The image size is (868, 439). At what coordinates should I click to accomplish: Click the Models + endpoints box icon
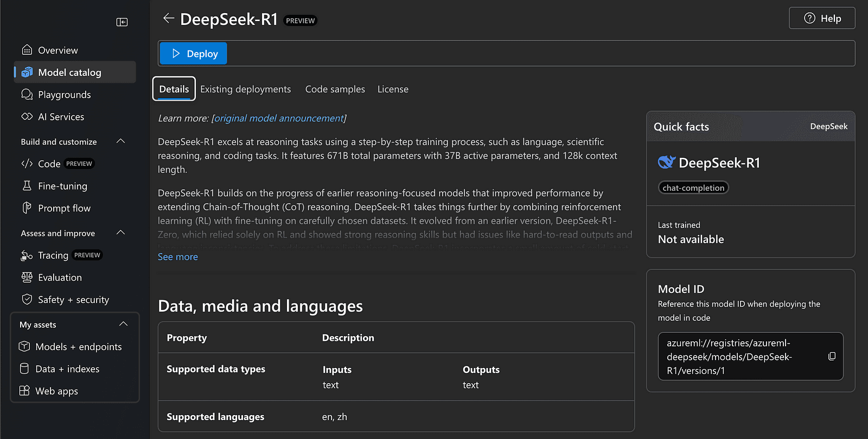tap(24, 346)
